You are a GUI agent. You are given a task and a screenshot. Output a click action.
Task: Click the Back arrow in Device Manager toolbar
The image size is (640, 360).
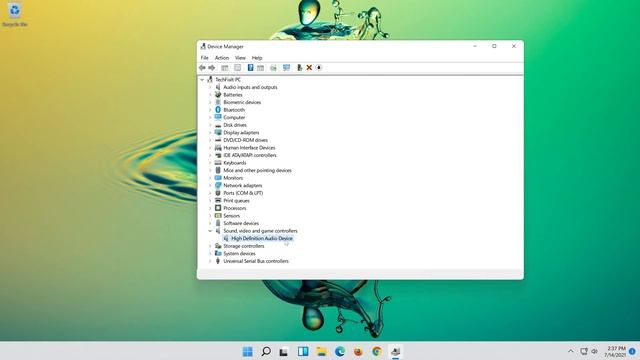tap(202, 68)
